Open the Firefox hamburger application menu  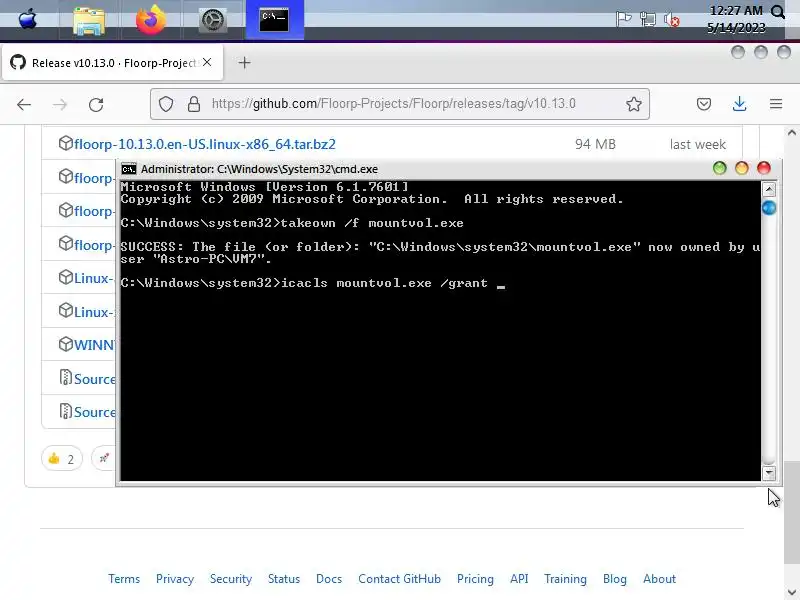pyautogui.click(x=776, y=104)
